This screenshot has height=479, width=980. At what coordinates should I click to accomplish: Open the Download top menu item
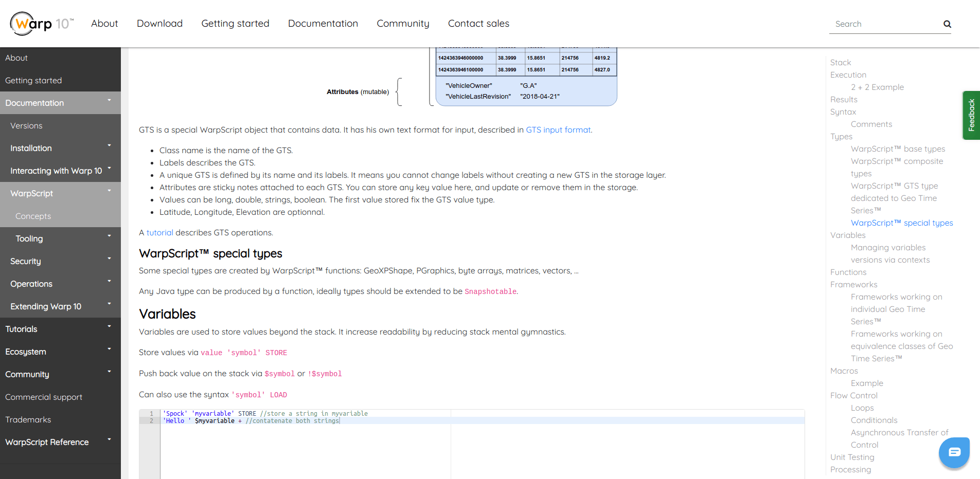pos(159,24)
